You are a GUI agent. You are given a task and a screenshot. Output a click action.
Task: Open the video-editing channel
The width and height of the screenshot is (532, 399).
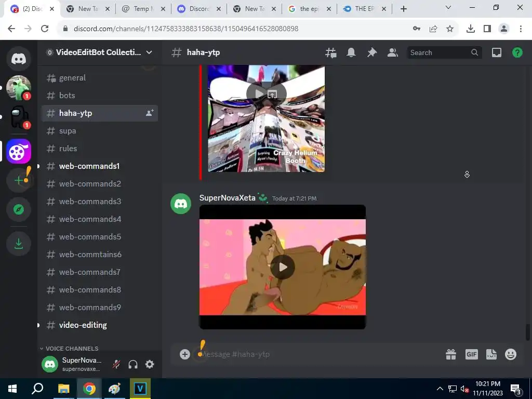click(x=99, y=325)
